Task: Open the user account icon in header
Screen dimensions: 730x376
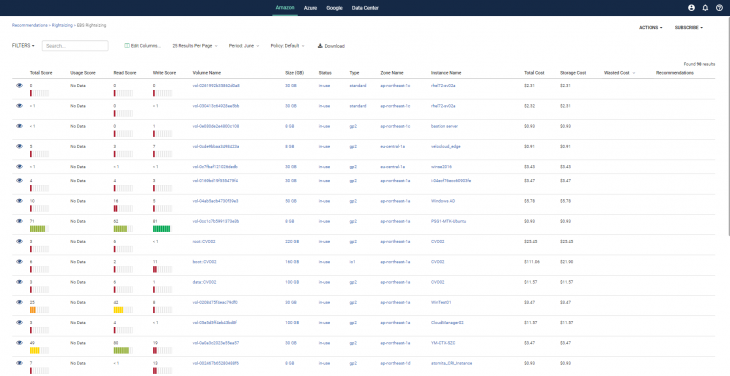Action: click(691, 8)
